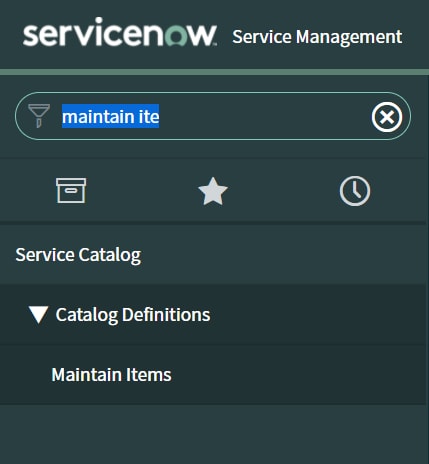The width and height of the screenshot is (429, 464).
Task: Click the funnel filter icon
Action: 39,116
